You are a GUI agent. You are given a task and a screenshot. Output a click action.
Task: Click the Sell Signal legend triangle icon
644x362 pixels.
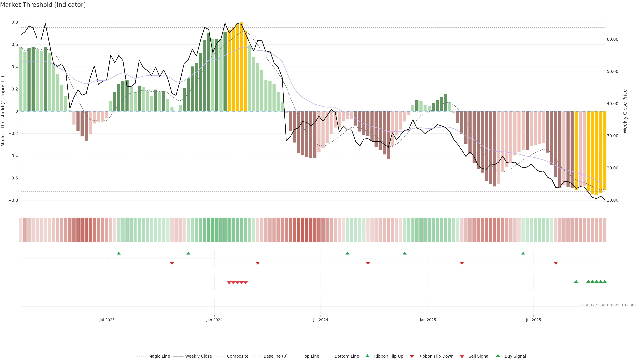click(x=462, y=356)
